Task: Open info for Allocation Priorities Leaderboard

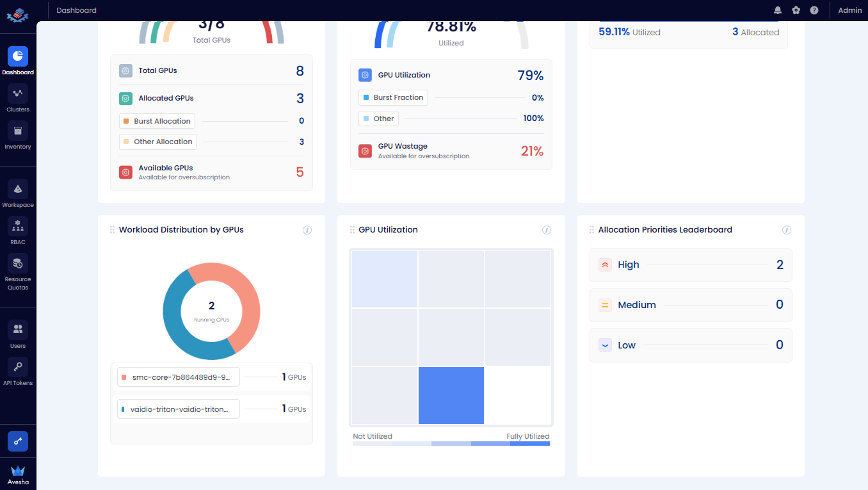Action: click(x=787, y=230)
